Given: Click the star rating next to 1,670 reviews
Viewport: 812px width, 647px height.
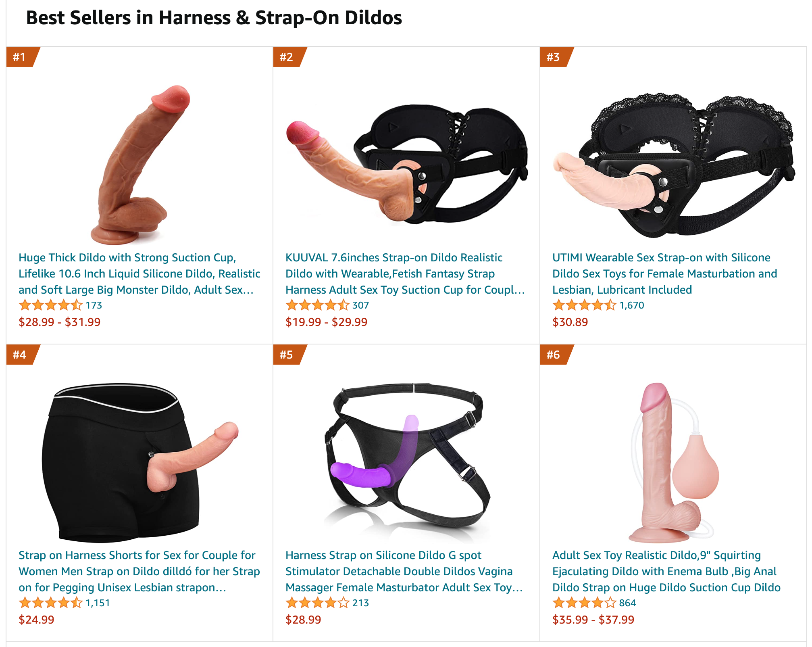Looking at the screenshot, I should [x=585, y=305].
